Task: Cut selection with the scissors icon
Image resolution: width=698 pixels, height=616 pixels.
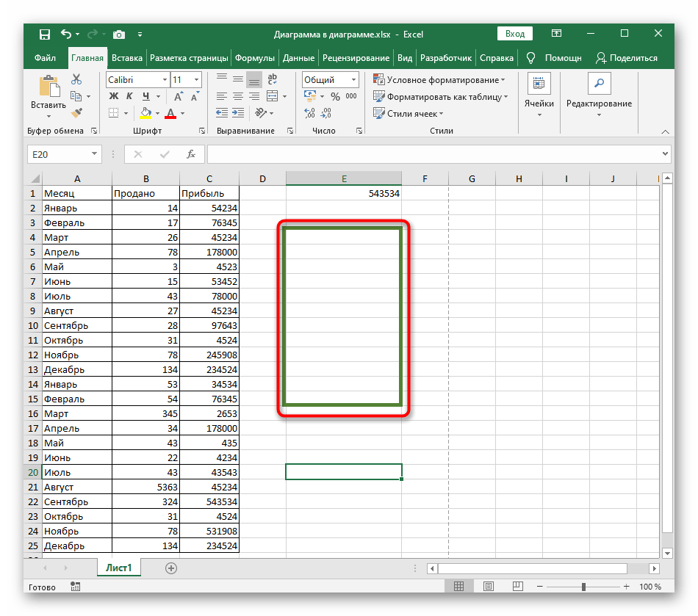Action: [x=76, y=79]
